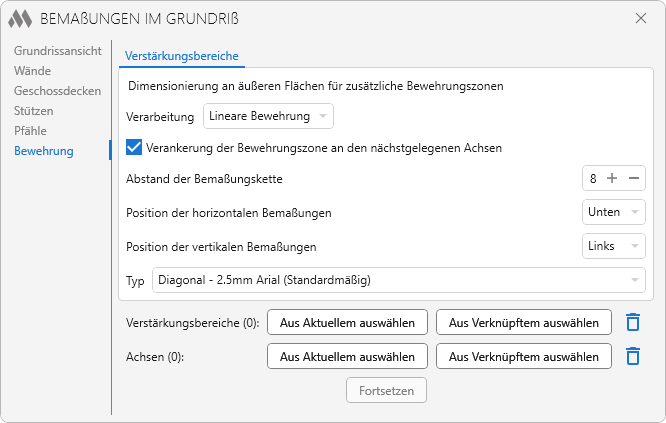This screenshot has height=423, width=666.
Task: Decrease Abstand der Bemaßungskette with minus
Action: (634, 178)
